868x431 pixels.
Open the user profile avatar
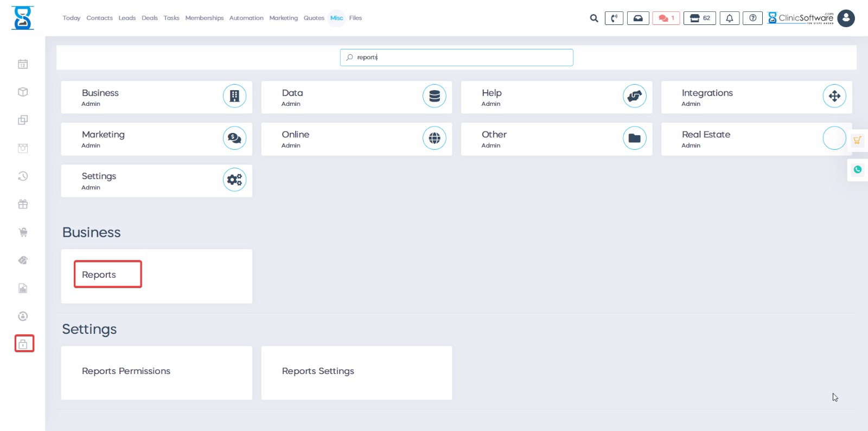[846, 18]
